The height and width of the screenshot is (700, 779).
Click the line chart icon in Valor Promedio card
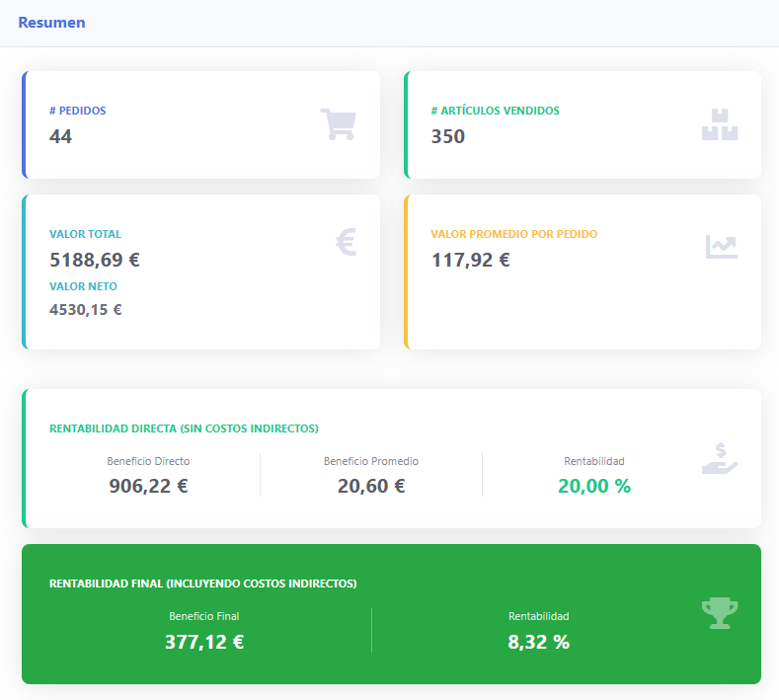721,247
